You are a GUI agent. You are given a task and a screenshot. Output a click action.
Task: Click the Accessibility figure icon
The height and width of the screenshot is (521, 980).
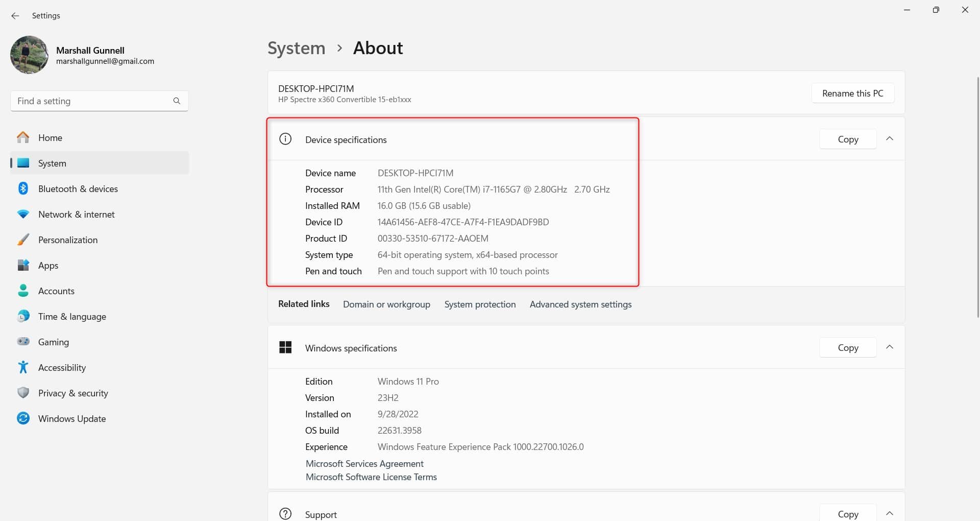pos(23,367)
